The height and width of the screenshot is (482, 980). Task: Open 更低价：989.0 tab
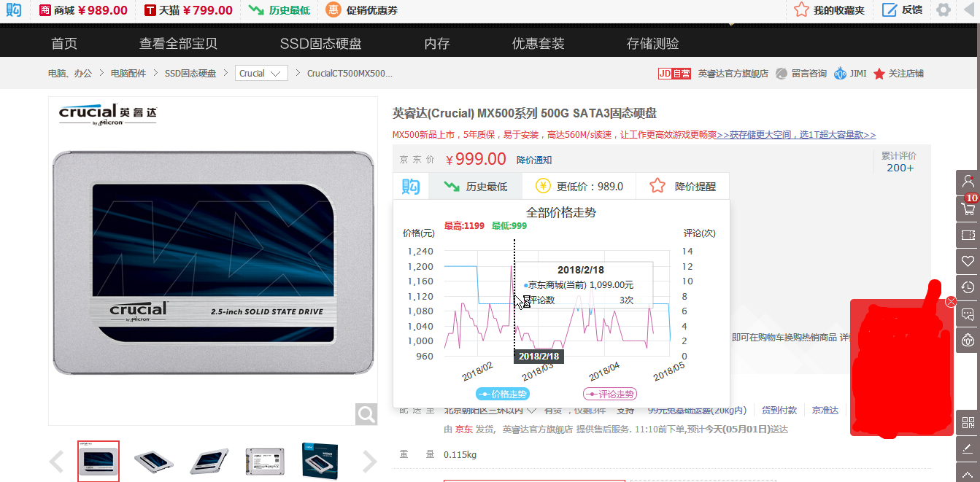tap(579, 187)
